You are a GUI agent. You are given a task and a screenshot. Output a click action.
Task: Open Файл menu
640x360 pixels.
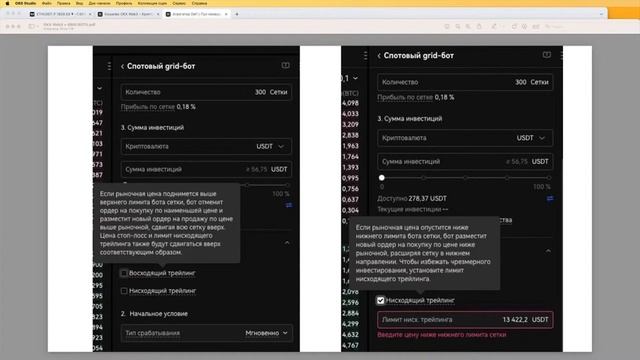[x=47, y=3]
